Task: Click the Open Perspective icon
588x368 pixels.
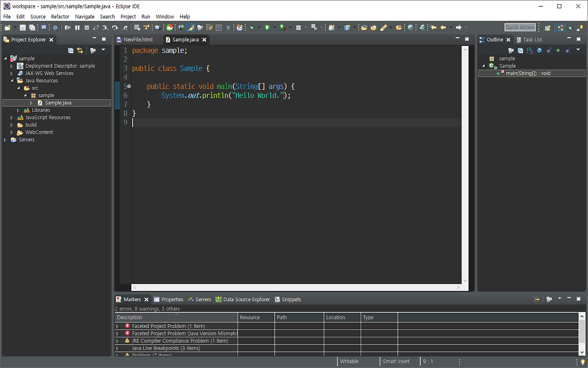Action: (548, 28)
